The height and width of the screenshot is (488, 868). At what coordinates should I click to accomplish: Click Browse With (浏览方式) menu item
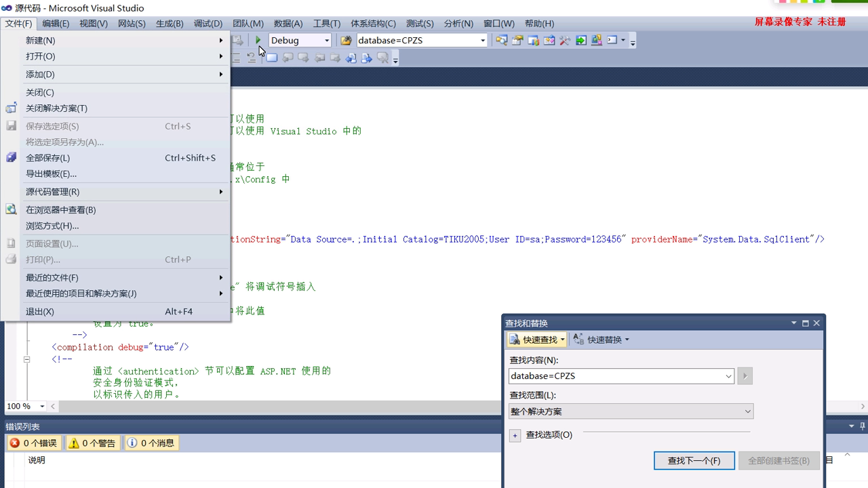(x=125, y=226)
